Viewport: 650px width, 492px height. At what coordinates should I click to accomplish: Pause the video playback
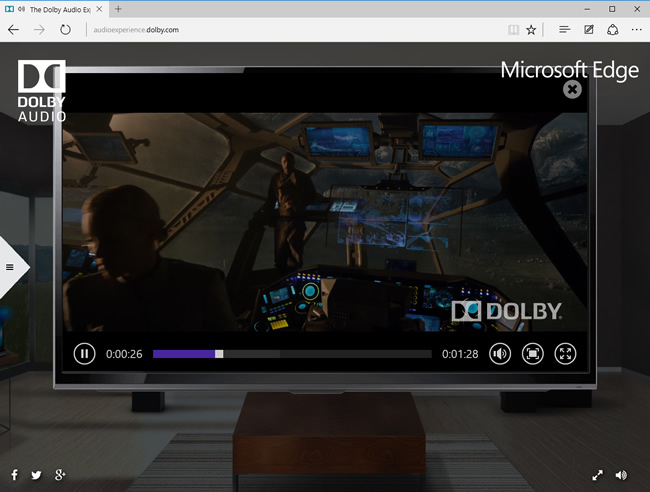(x=84, y=354)
